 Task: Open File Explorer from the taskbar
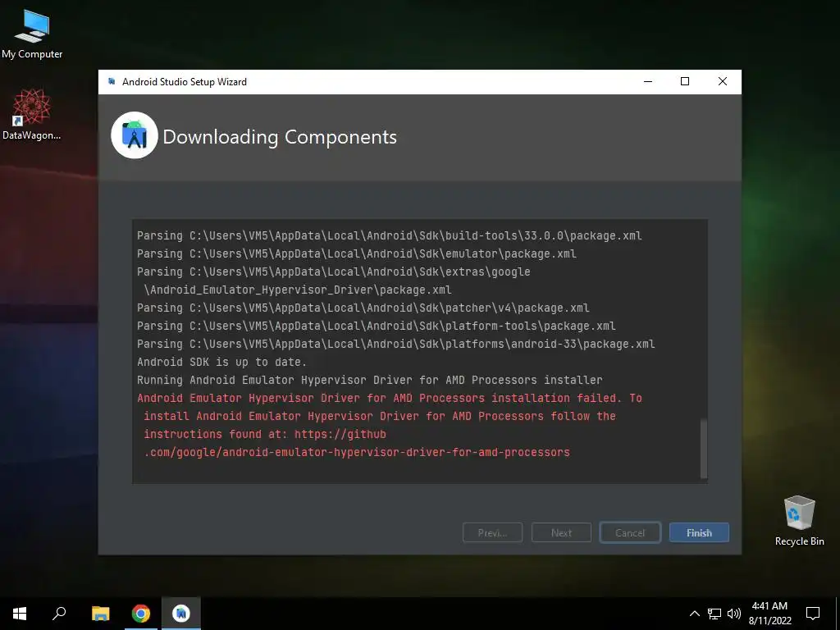[x=100, y=614]
